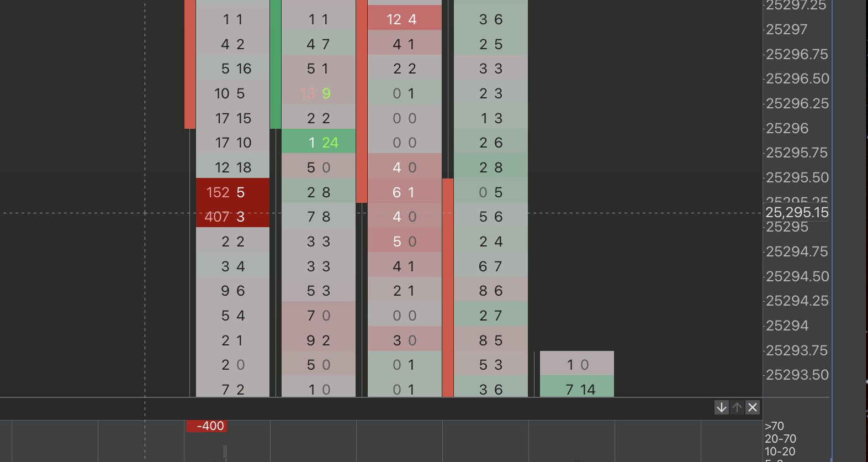Click the 13 9 cell with green text
Viewport: 868px width, 462px height.
pos(319,93)
